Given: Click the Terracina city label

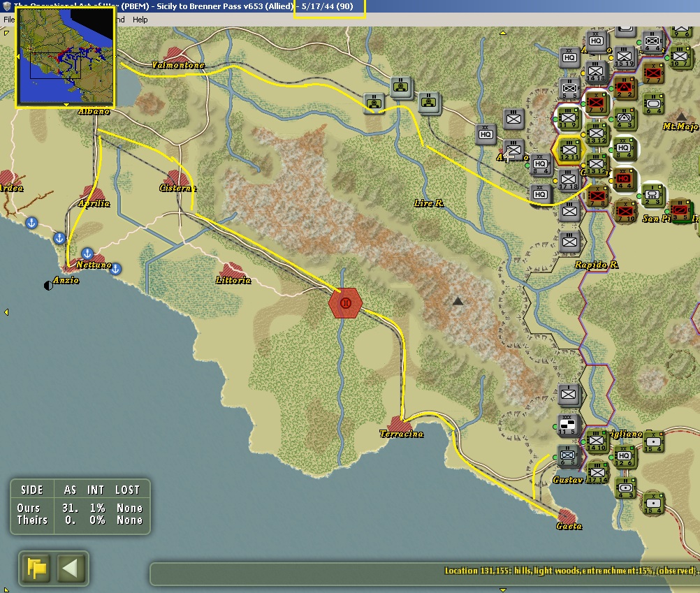Looking at the screenshot, I should (x=401, y=434).
